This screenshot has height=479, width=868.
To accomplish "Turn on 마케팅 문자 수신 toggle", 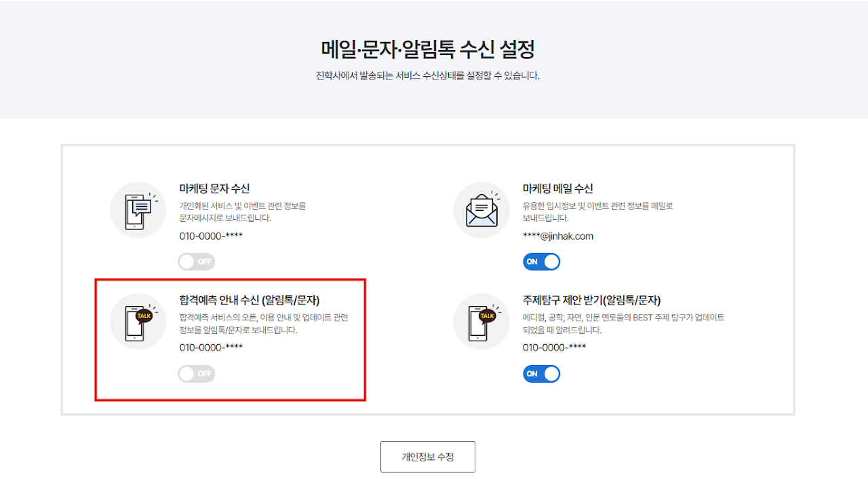I will pos(197,261).
